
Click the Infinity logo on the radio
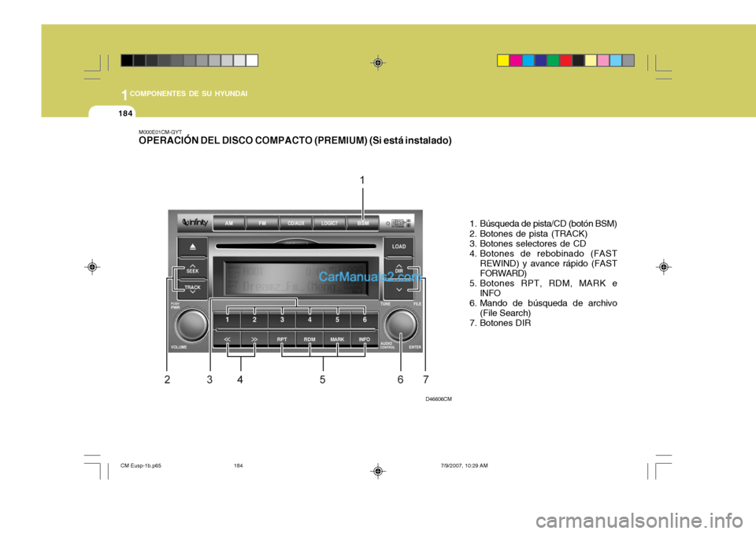click(195, 222)
